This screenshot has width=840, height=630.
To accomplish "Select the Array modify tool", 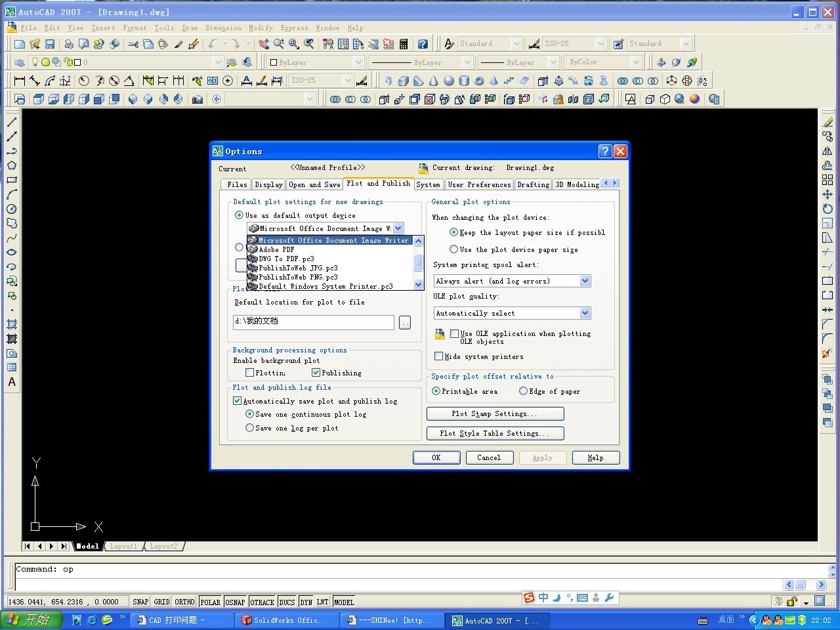I will point(828,180).
